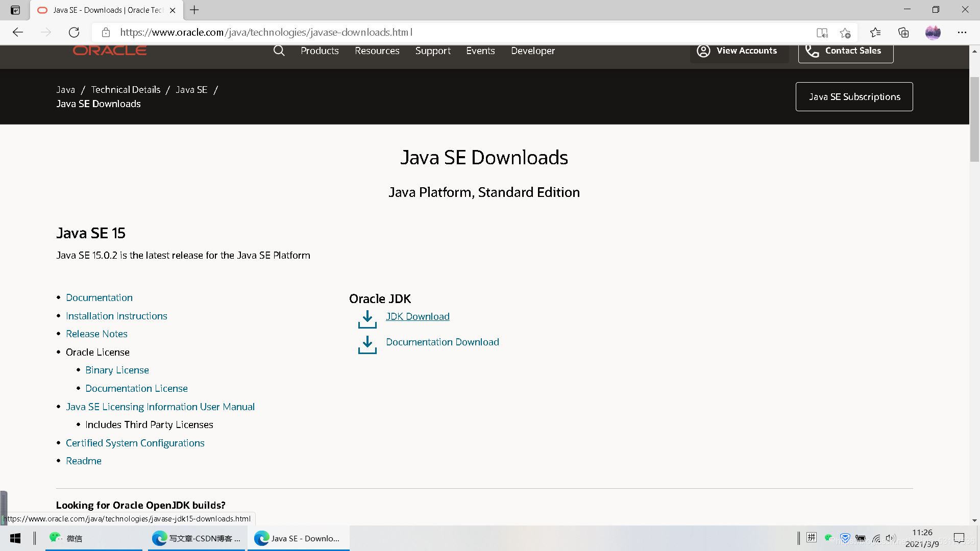Open the Developer navigation menu
This screenshot has width=980, height=551.
[533, 51]
